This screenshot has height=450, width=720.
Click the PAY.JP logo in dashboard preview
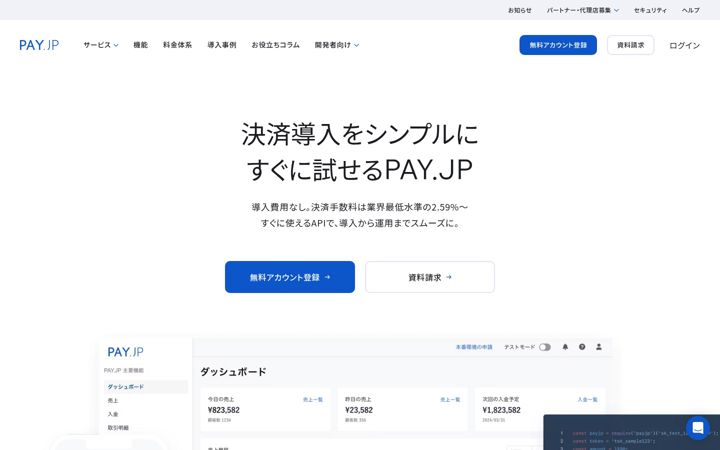(125, 352)
